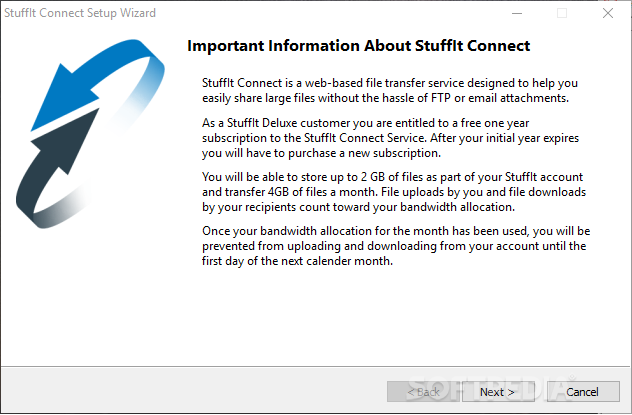The height and width of the screenshot is (415, 632).
Task: Cancel the StuffIt Connect setup wizard
Action: point(583,392)
